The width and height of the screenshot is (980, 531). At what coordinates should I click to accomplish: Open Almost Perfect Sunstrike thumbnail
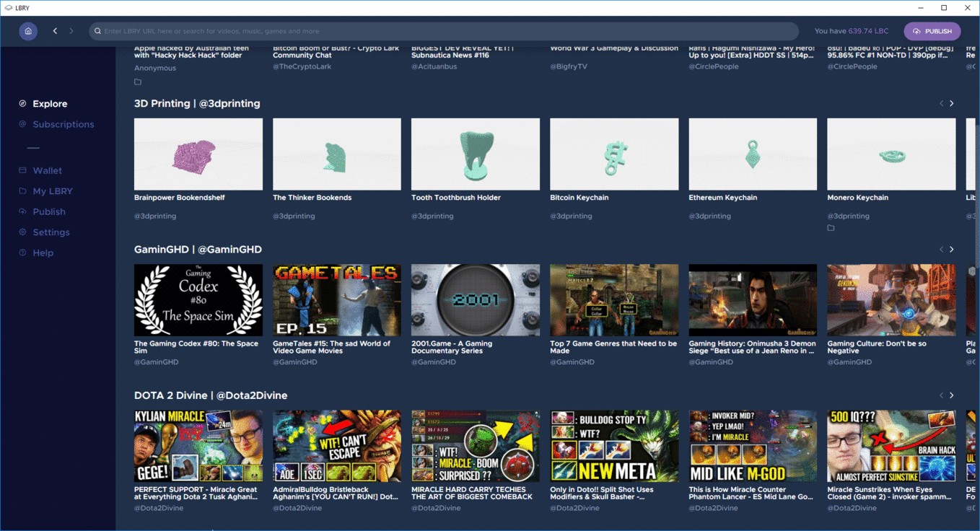click(x=891, y=446)
